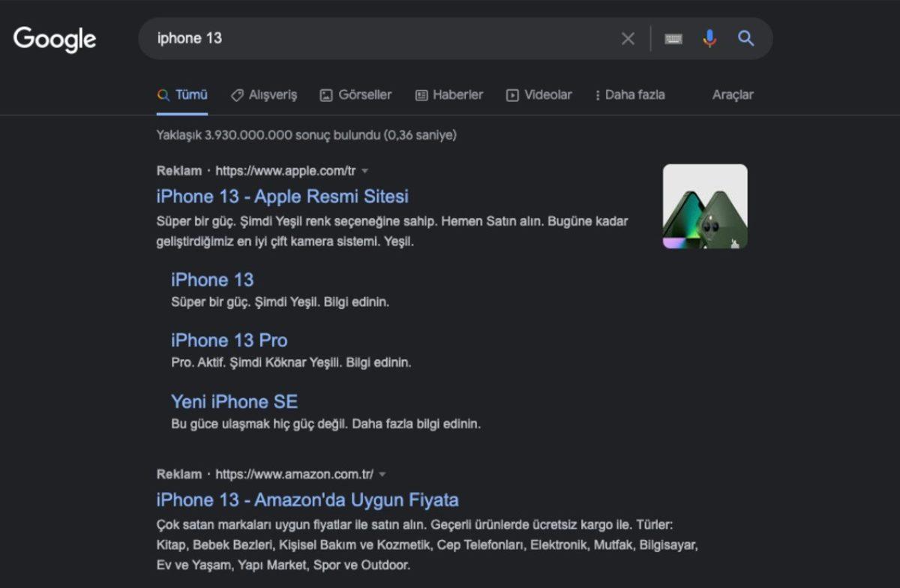This screenshot has width=900, height=588.
Task: Click the Google logo
Action: click(55, 39)
